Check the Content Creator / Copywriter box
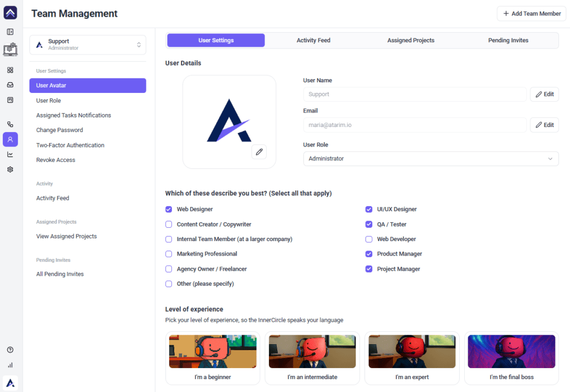The image size is (570, 392). pos(169,224)
